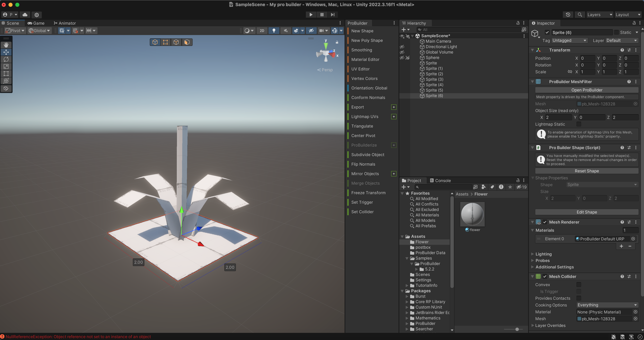Enable the Lightmap Static checkbox
This screenshot has width=644, height=340.
578,124
